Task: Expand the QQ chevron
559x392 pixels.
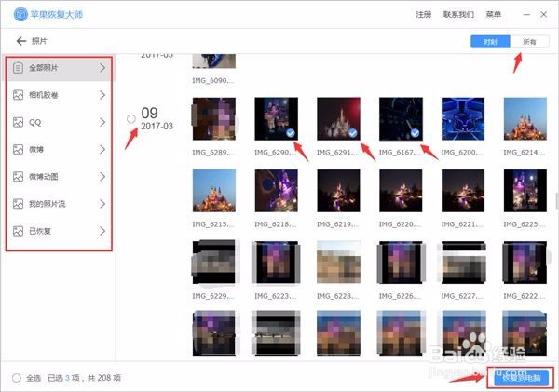Action: click(102, 122)
